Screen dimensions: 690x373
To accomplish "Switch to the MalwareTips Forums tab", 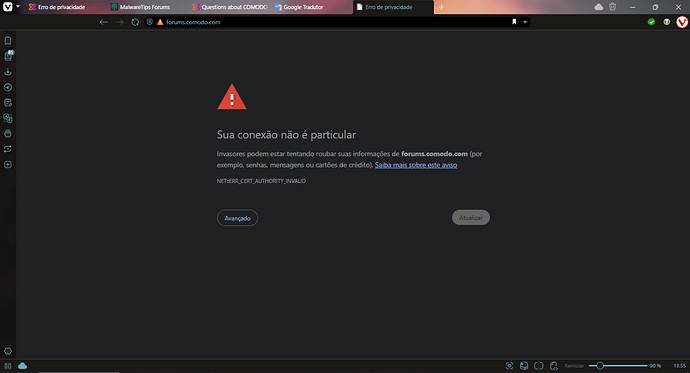I will [142, 7].
